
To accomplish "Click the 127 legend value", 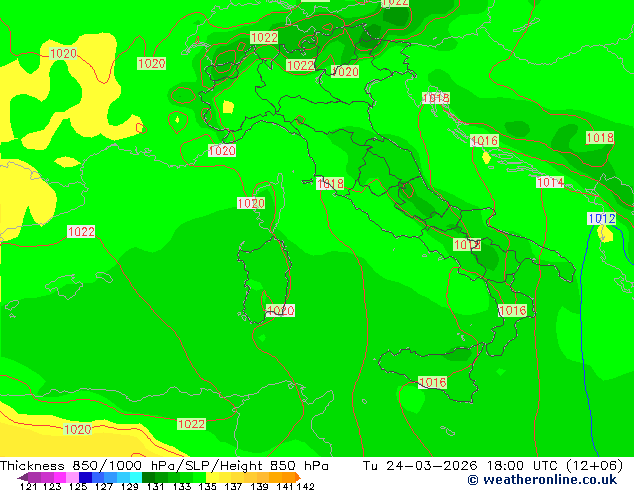I will point(104,486).
